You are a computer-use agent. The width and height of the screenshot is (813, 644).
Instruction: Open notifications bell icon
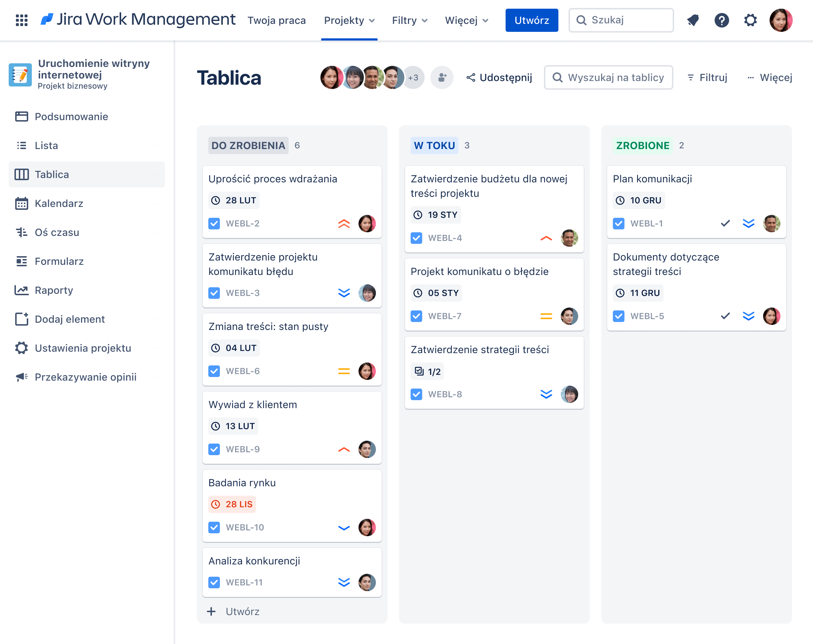693,20
